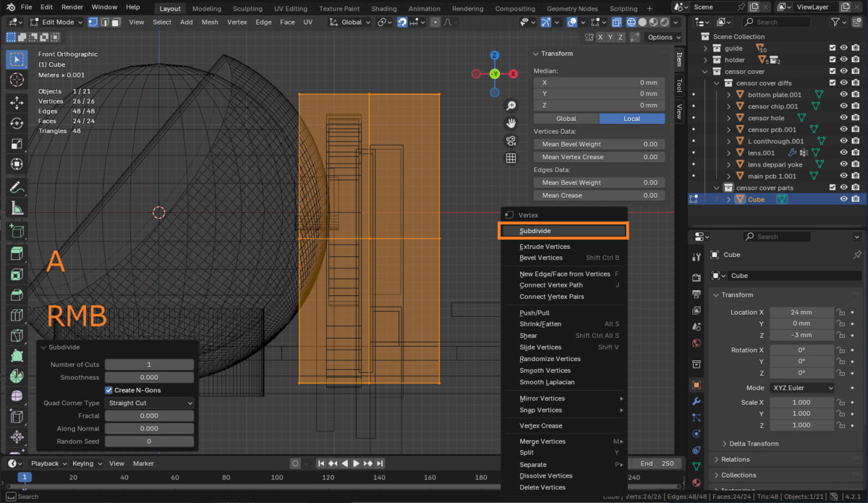Uncheck Create N-Gons checkbox
This screenshot has width=868, height=503.
coord(109,390)
